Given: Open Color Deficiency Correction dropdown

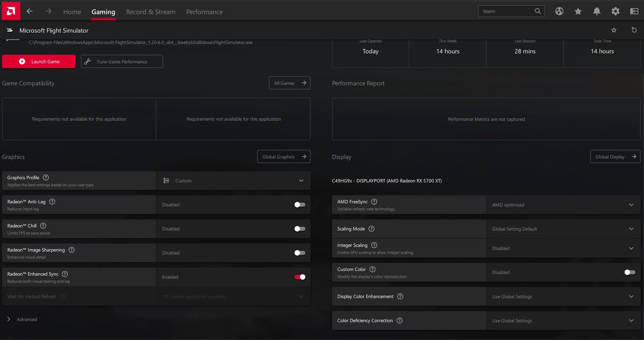Looking at the screenshot, I should pyautogui.click(x=563, y=320).
